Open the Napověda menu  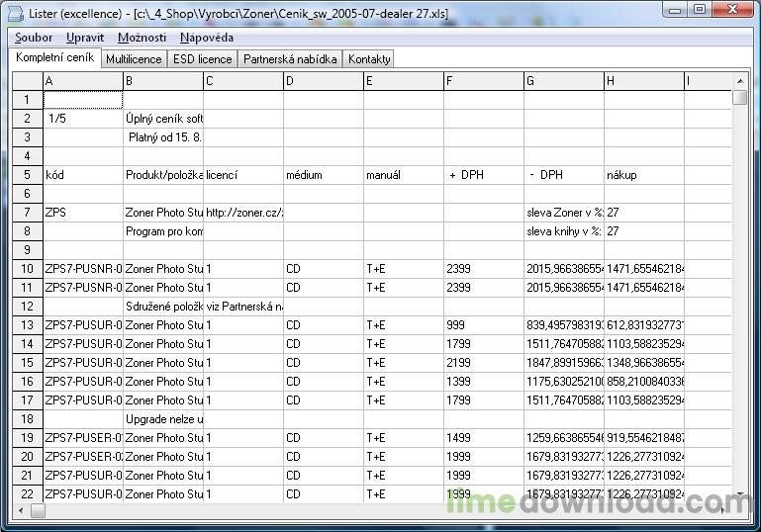[x=207, y=38]
